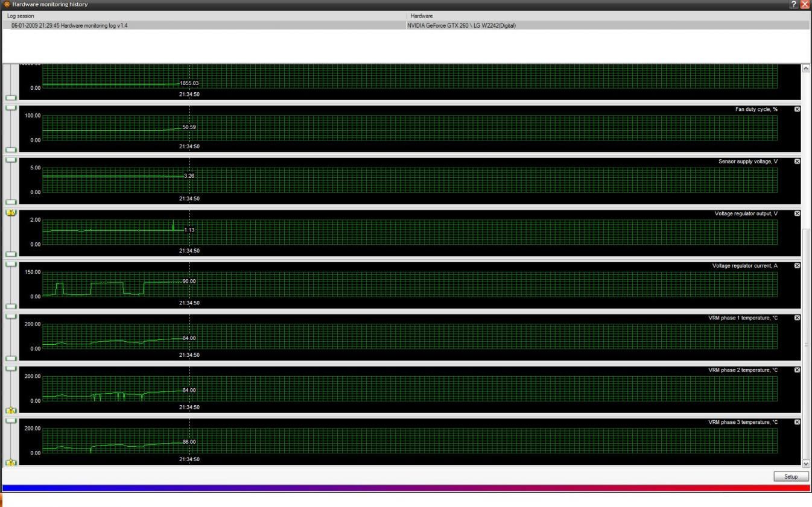
Task: Click the VRM phase 2 temperature label
Action: click(x=743, y=370)
